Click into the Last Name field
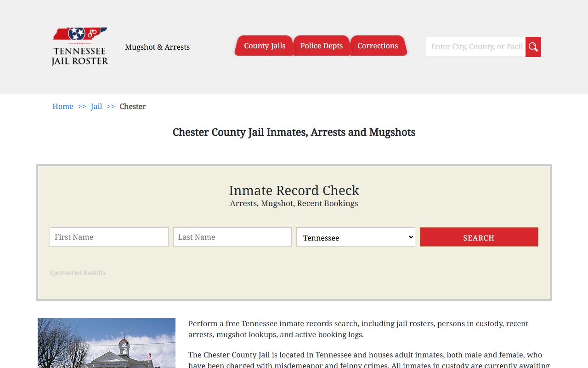 point(232,237)
